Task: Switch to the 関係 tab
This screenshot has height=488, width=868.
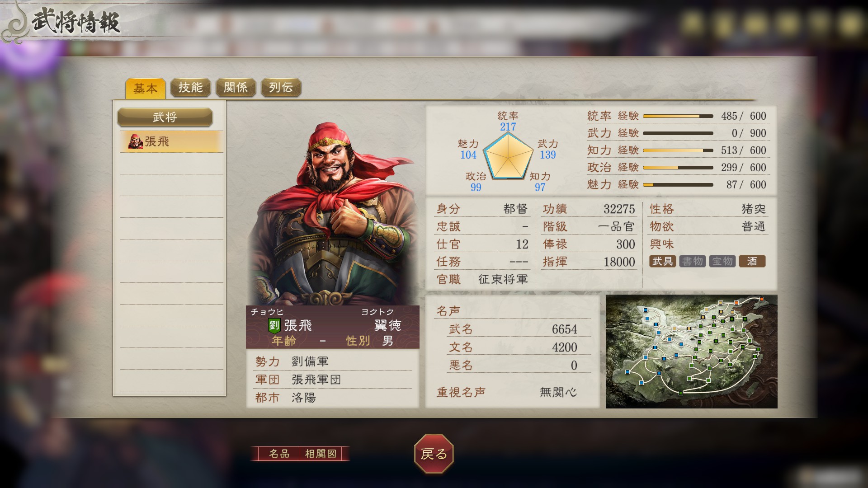Action: [236, 87]
